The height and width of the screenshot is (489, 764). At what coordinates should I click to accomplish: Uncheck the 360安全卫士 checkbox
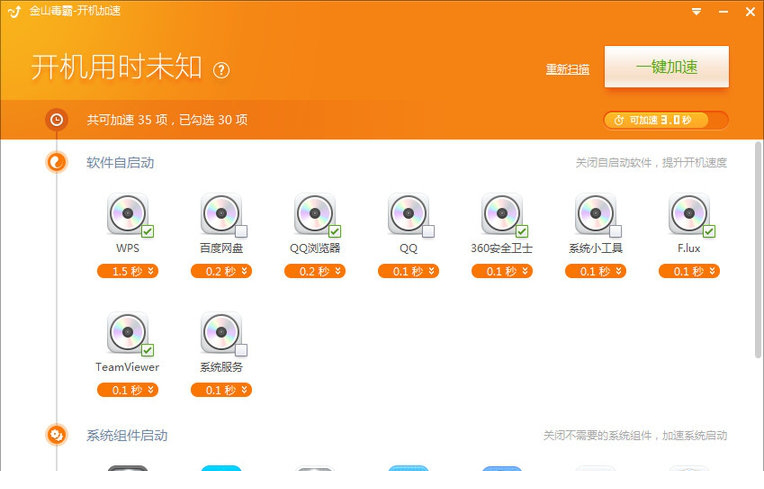(522, 231)
